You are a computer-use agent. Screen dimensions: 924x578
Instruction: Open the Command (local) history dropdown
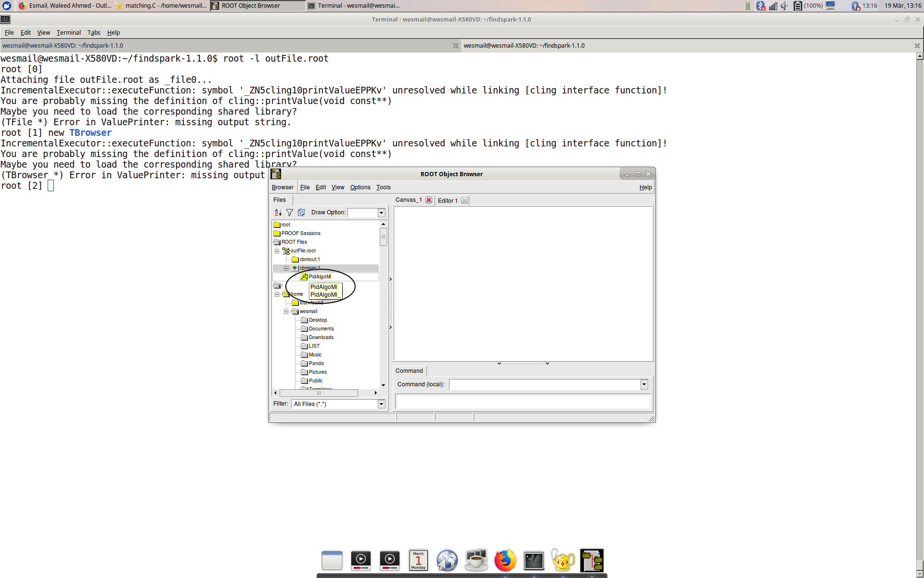pos(644,384)
